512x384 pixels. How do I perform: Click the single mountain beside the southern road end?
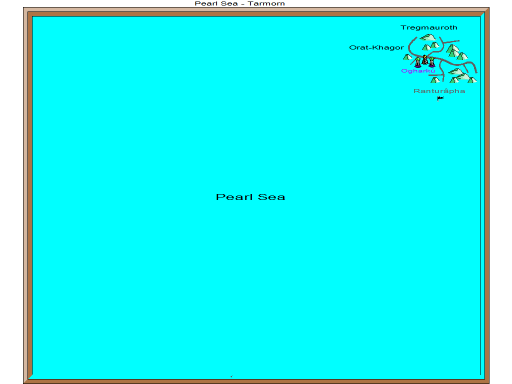pos(435,80)
